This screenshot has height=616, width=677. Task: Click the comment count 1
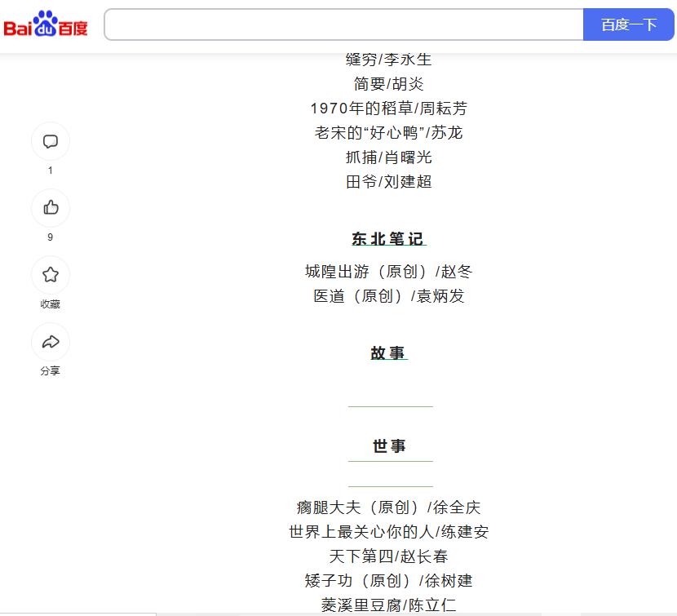coord(51,171)
